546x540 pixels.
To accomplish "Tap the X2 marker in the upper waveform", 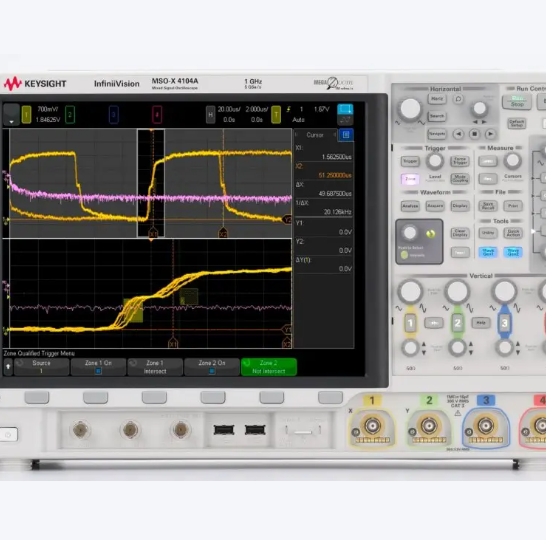I will 223,233.
